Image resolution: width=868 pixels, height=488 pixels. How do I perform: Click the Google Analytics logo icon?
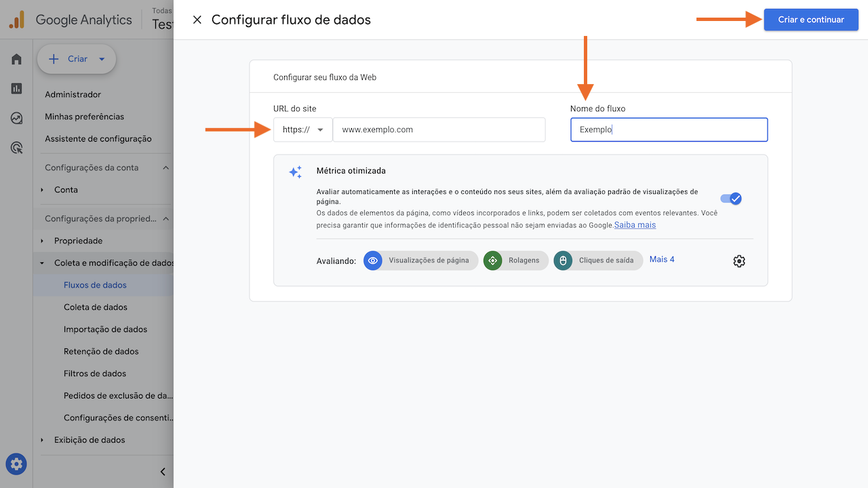click(16, 19)
